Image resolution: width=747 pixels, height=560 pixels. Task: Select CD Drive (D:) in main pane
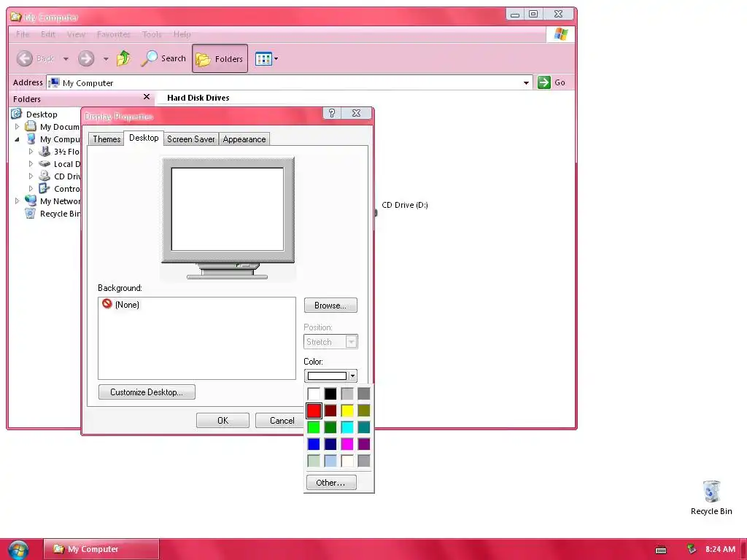pos(404,205)
